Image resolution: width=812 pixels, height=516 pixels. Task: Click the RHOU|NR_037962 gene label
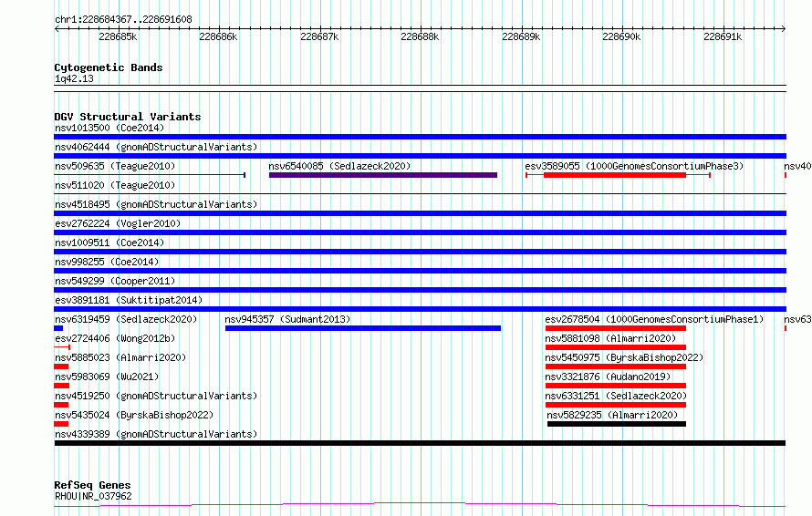coord(93,496)
